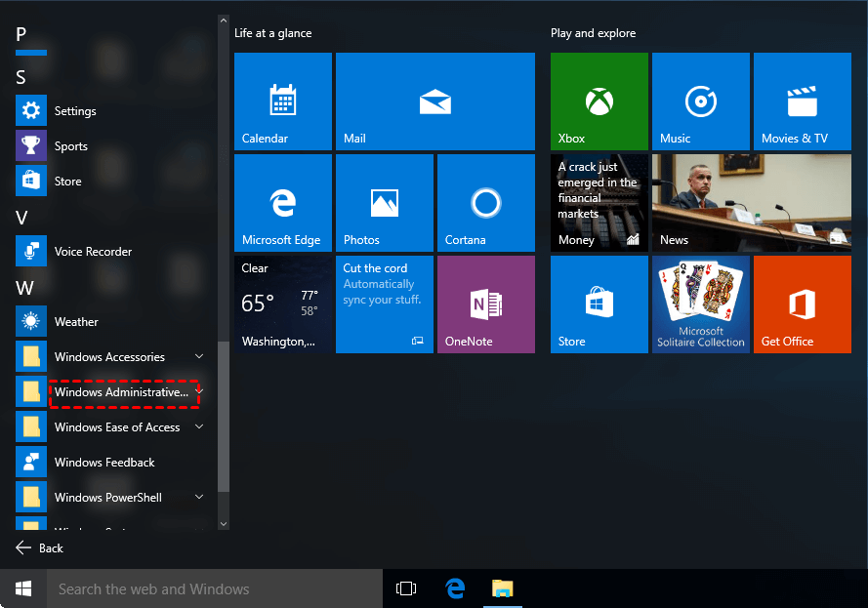Select the Weather label in app list

pyautogui.click(x=76, y=321)
